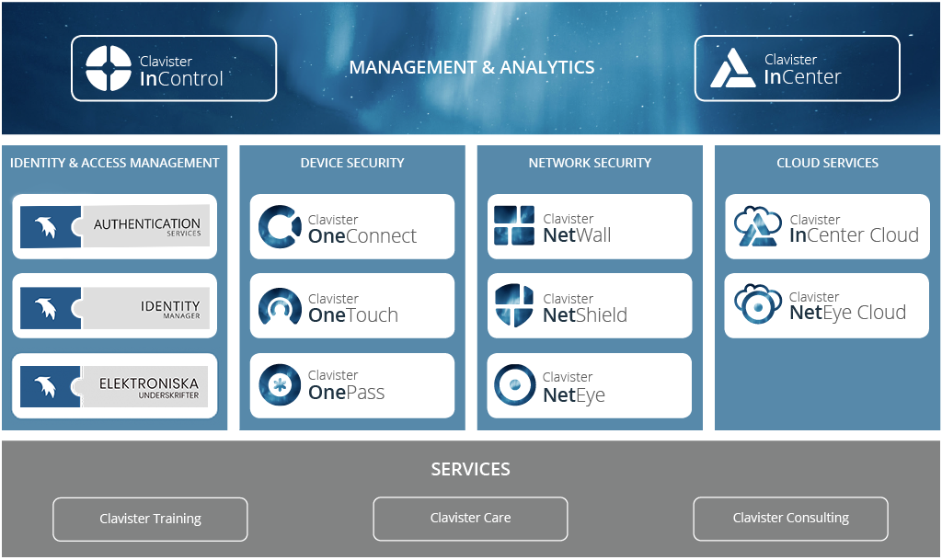Click the Services heading in gray band
The image size is (942, 560).
coord(470,469)
